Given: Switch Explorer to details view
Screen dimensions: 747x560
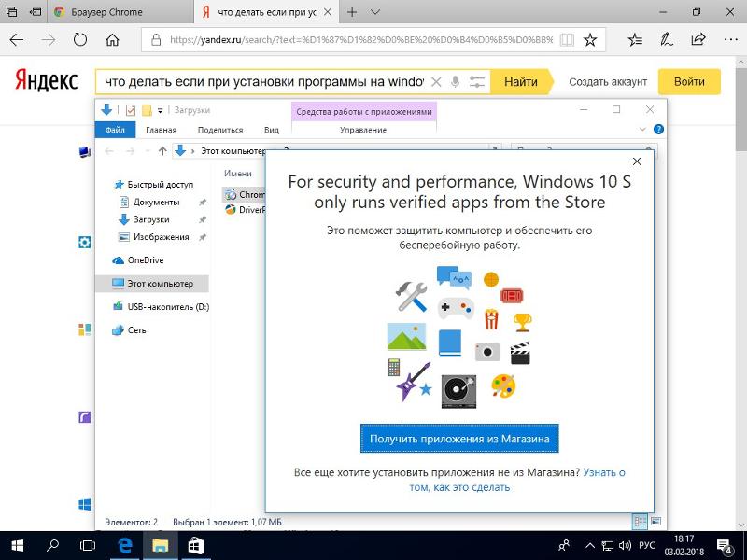Looking at the screenshot, I should [x=640, y=522].
